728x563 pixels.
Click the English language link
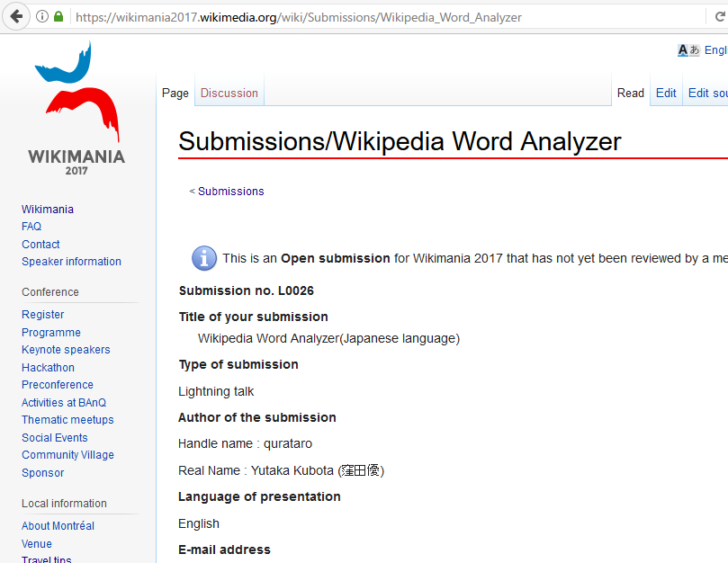coord(716,50)
